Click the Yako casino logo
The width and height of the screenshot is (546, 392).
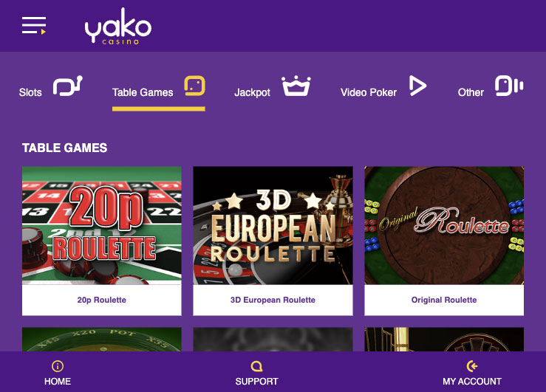click(118, 26)
